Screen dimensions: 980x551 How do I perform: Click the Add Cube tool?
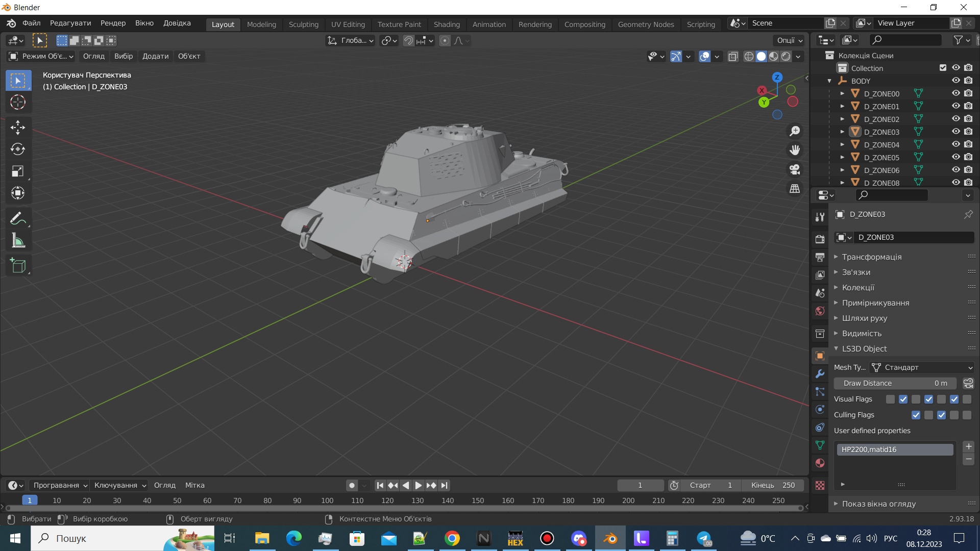point(18,265)
